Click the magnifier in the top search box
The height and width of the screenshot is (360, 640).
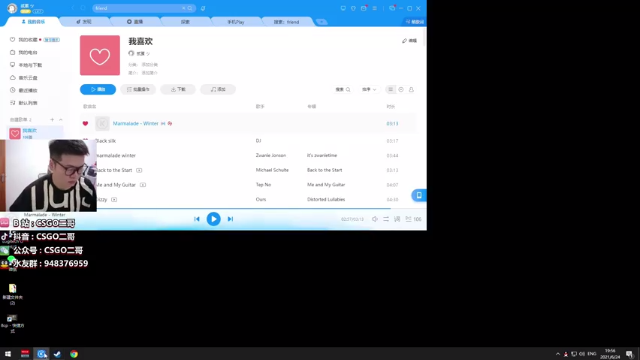click(x=190, y=8)
